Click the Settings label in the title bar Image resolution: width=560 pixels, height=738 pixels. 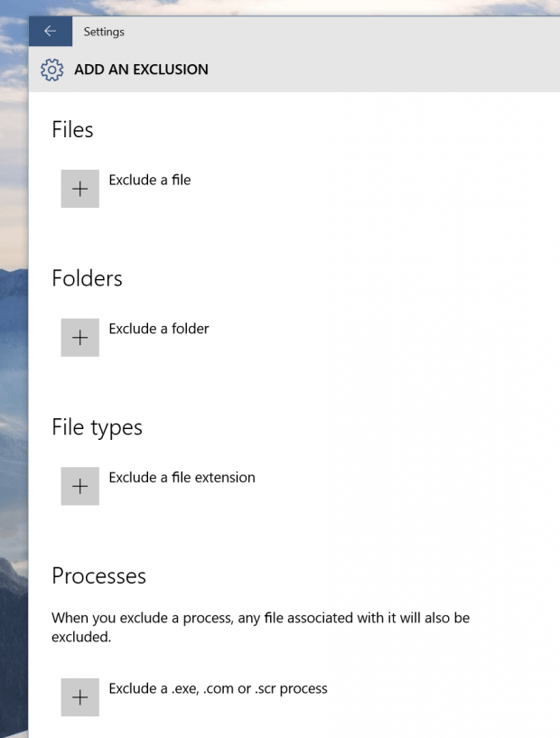click(x=104, y=32)
